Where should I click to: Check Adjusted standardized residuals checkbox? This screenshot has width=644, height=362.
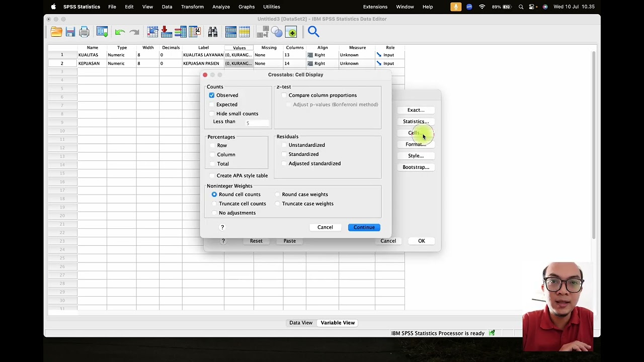[284, 163]
